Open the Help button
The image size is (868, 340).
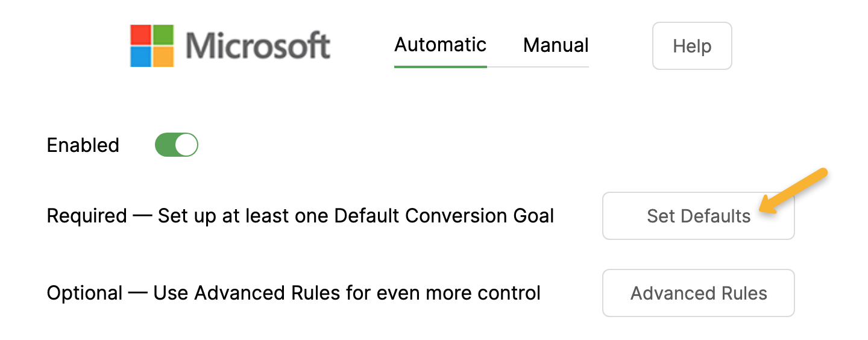[x=692, y=46]
